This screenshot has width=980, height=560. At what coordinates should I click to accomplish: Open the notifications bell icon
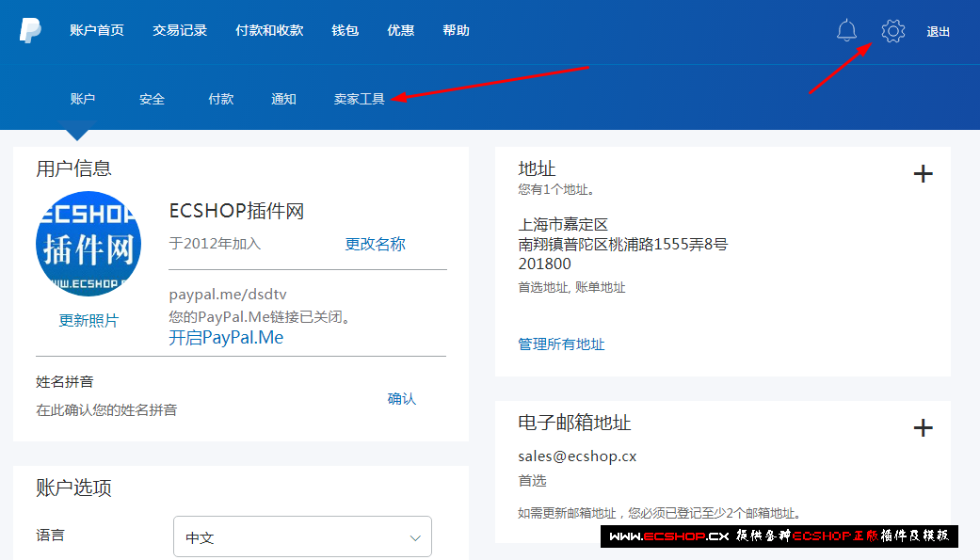(x=846, y=30)
